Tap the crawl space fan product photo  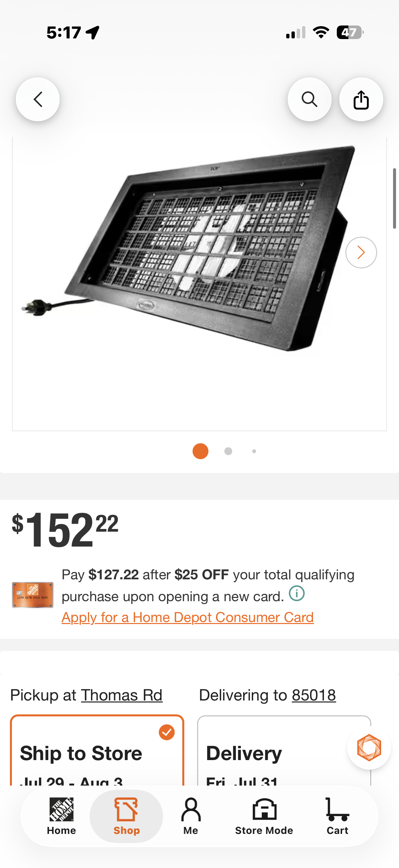click(199, 248)
